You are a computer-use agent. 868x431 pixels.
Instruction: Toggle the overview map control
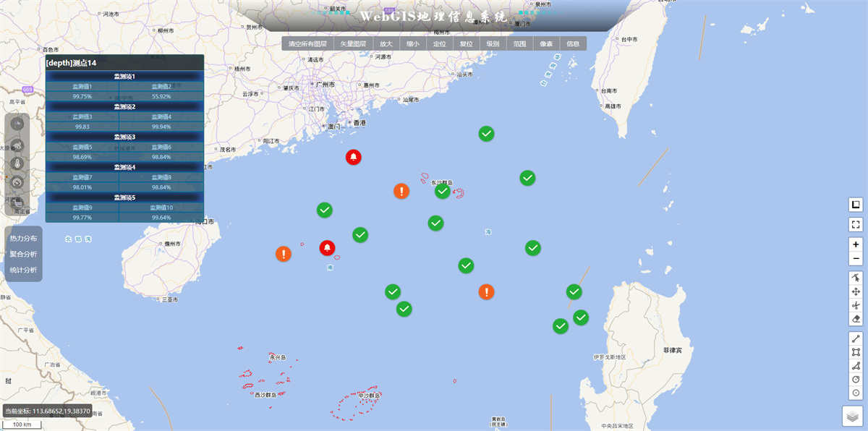pyautogui.click(x=856, y=205)
